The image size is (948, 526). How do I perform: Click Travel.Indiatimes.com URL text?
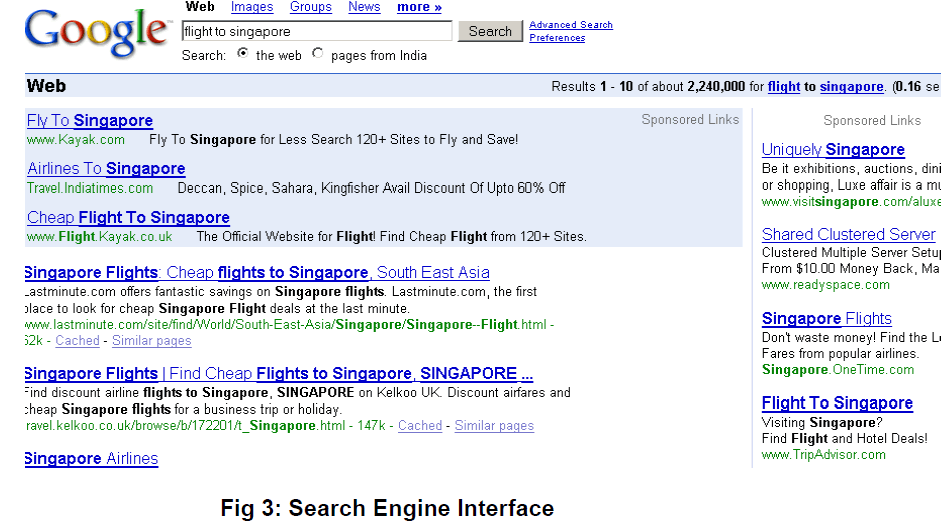[x=90, y=188]
